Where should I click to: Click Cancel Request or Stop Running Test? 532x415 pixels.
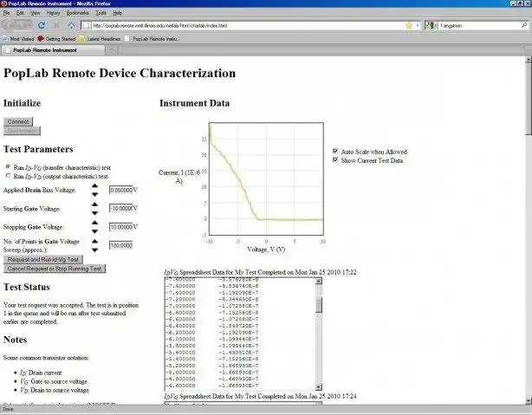pyautogui.click(x=55, y=269)
